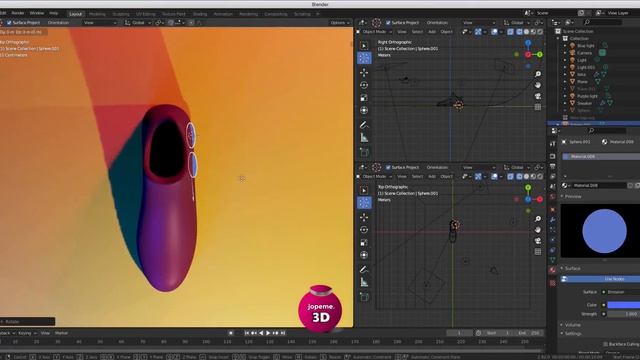Image resolution: width=640 pixels, height=360 pixels.
Task: Choose Transform tool in upper-right viewport
Action: click(x=364, y=110)
